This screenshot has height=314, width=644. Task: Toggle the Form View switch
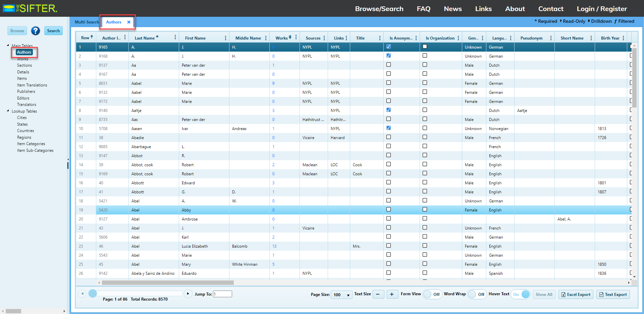(x=432, y=294)
